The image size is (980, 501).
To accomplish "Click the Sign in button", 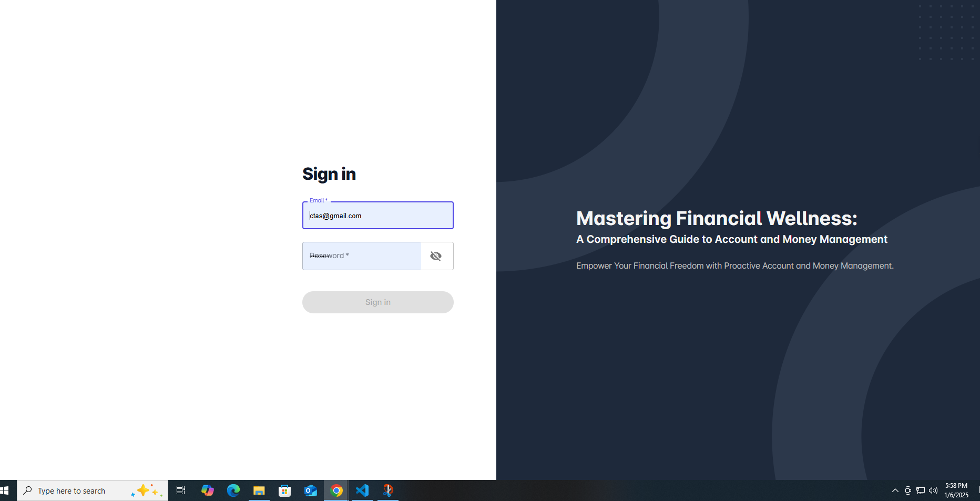I will point(378,302).
